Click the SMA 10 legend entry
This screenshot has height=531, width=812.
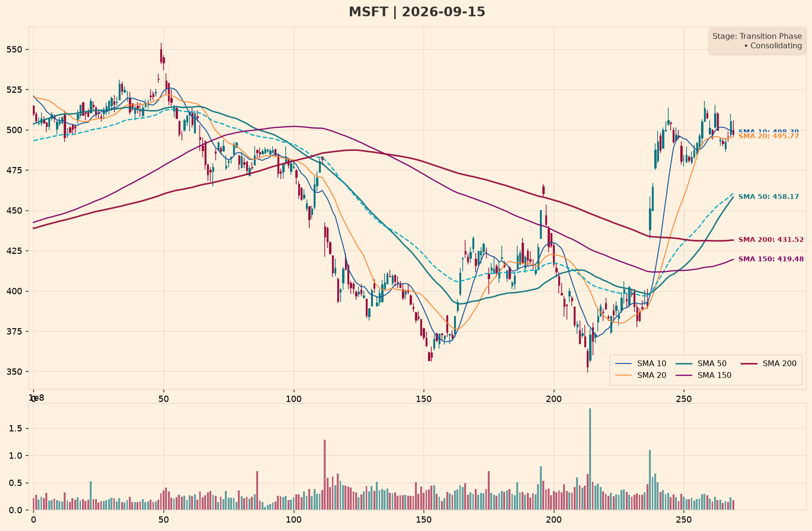pyautogui.click(x=640, y=363)
